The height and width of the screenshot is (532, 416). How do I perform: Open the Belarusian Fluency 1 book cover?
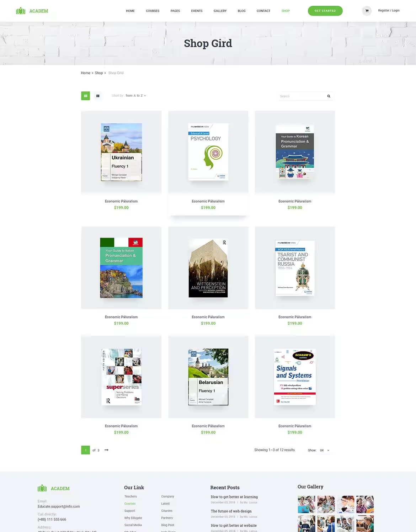(x=208, y=377)
